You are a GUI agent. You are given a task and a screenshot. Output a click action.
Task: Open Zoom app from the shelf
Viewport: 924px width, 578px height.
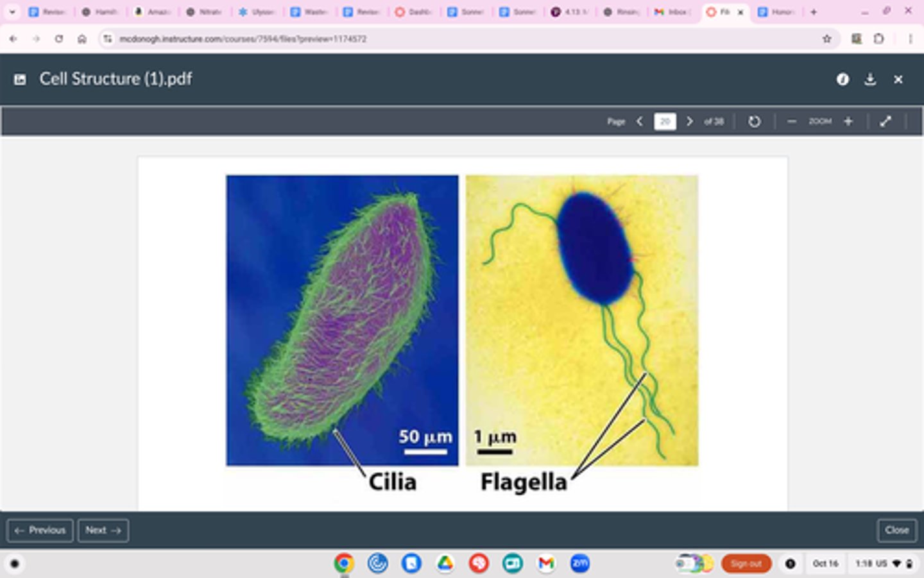[x=579, y=563]
